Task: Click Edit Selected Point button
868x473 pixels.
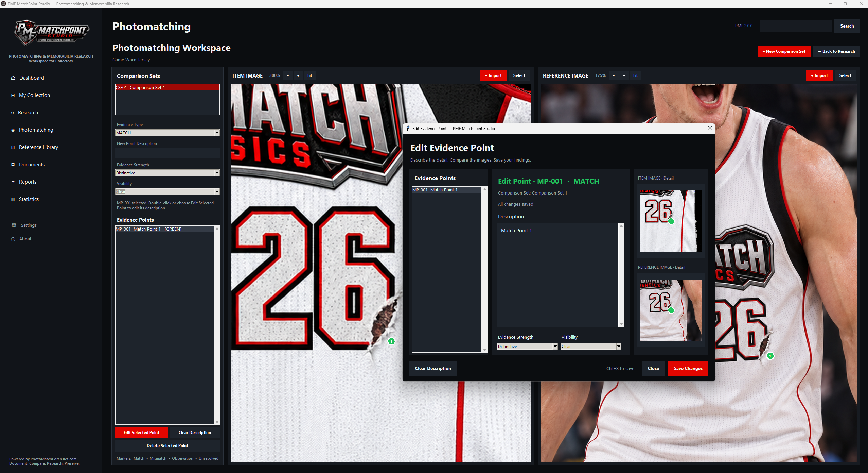Action: point(141,433)
